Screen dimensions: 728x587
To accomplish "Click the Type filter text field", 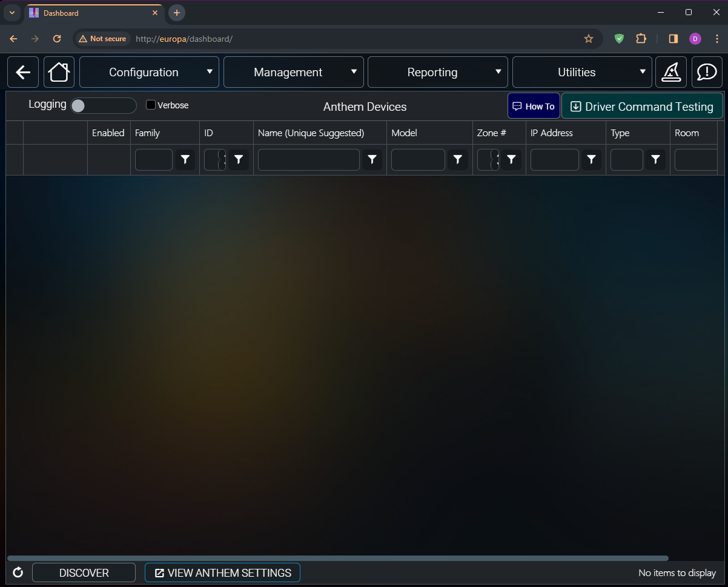I will (627, 160).
